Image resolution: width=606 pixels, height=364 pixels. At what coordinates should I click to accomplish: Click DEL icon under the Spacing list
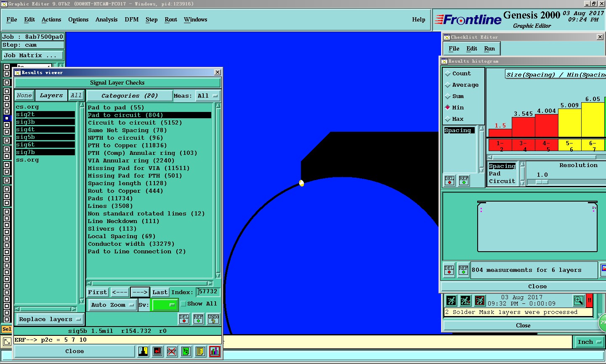tap(449, 181)
